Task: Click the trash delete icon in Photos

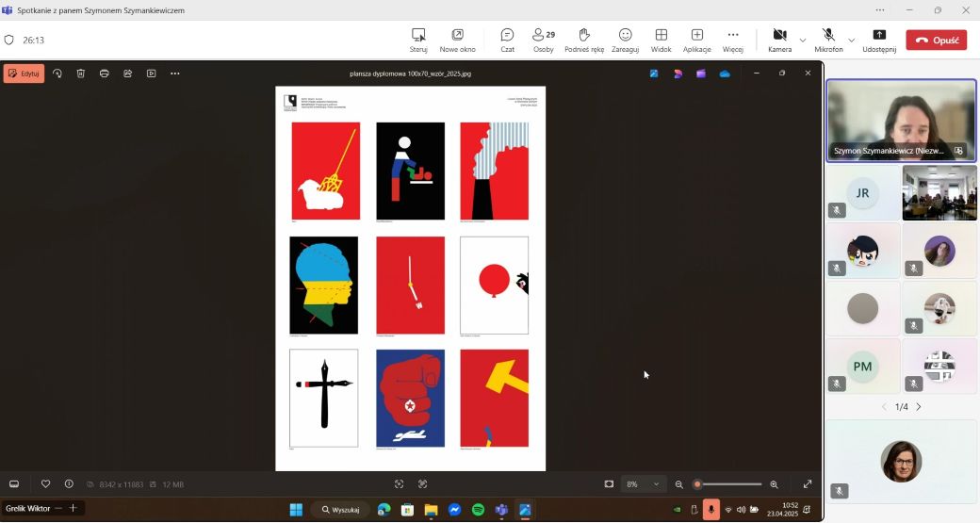Action: tap(81, 74)
